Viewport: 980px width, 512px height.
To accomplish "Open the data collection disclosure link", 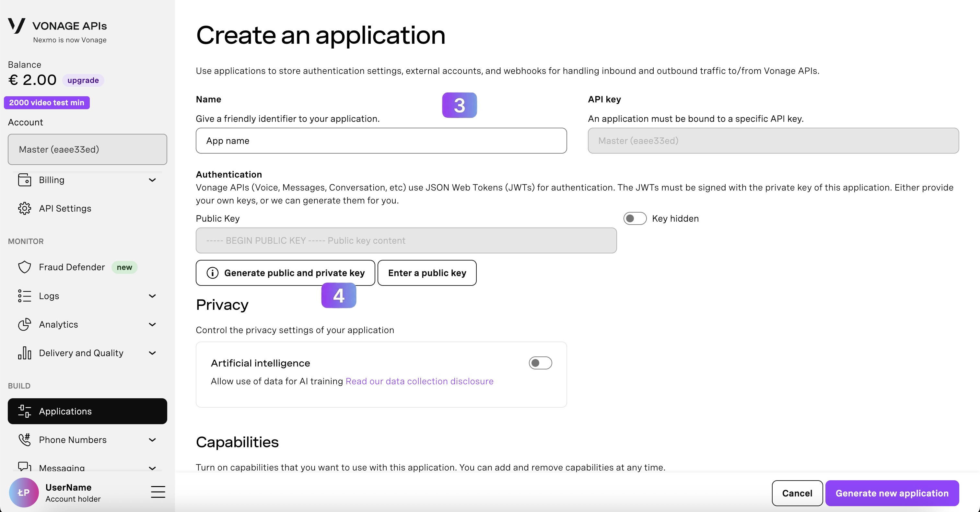I will click(419, 381).
